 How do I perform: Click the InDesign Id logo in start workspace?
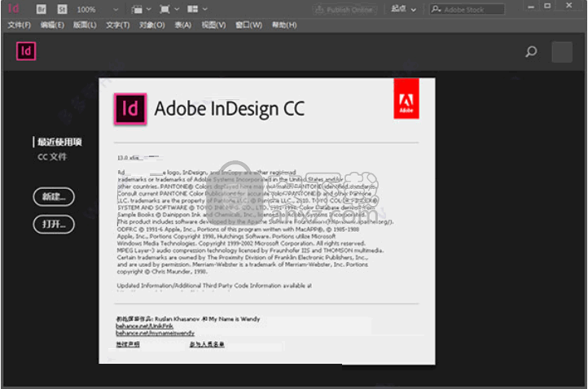pyautogui.click(x=26, y=51)
